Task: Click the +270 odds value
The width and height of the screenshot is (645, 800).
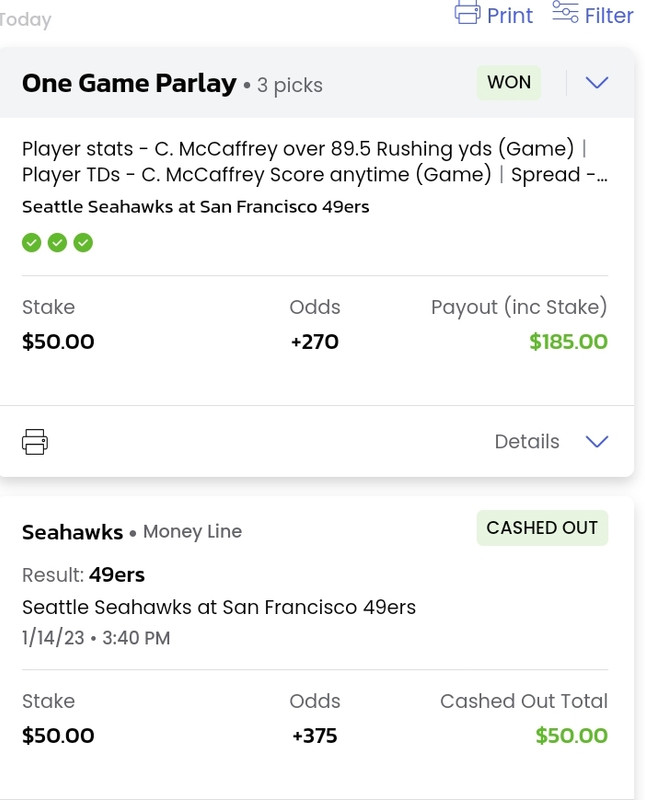Action: pos(314,341)
